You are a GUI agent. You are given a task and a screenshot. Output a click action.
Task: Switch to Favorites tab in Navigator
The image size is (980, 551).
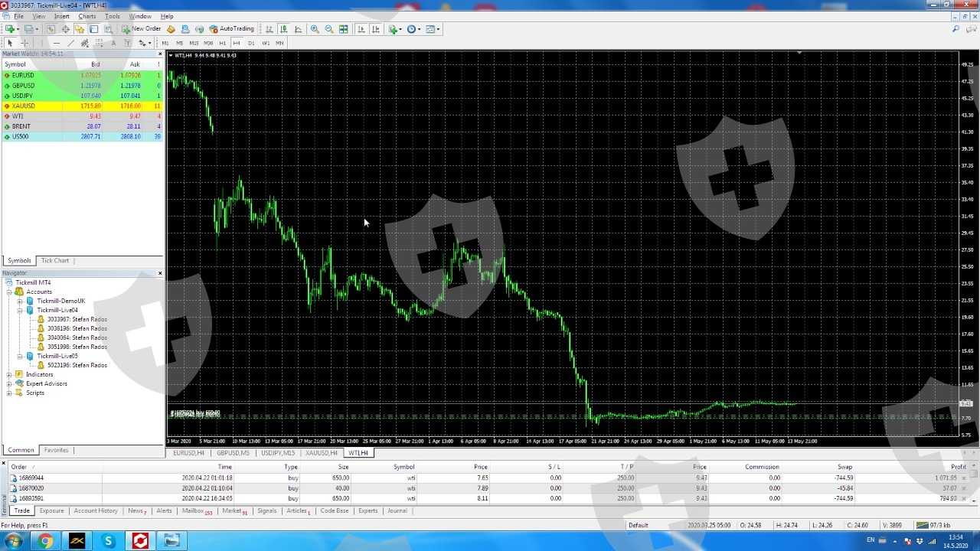pos(56,450)
